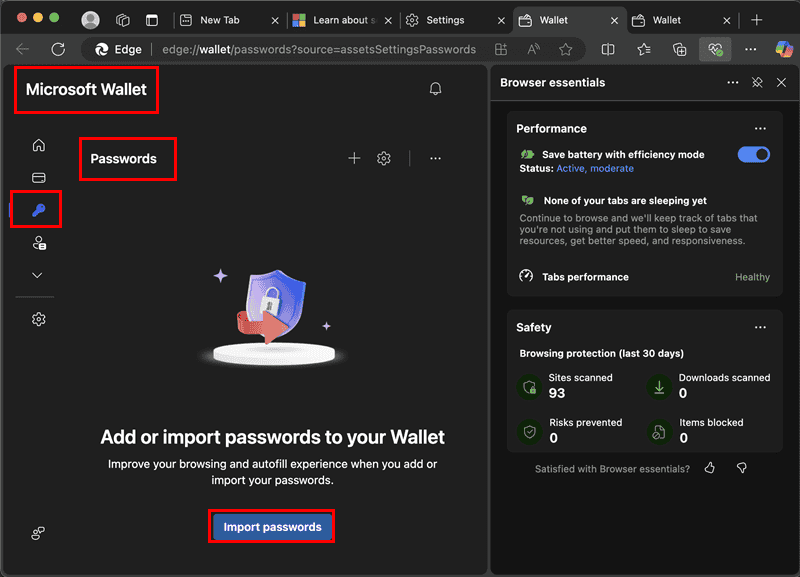The height and width of the screenshot is (577, 800).
Task: Toggle efficiency mode switch off
Action: (753, 154)
